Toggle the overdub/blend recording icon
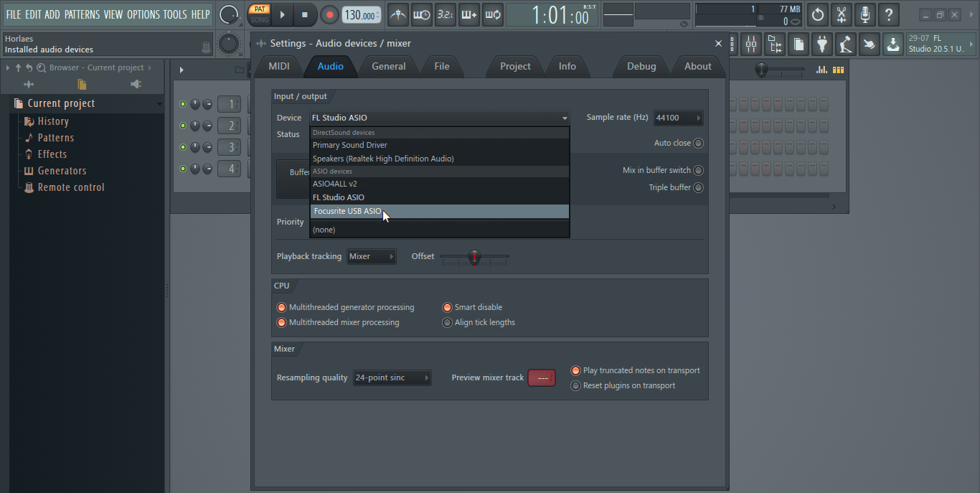This screenshot has height=493, width=980. click(469, 14)
